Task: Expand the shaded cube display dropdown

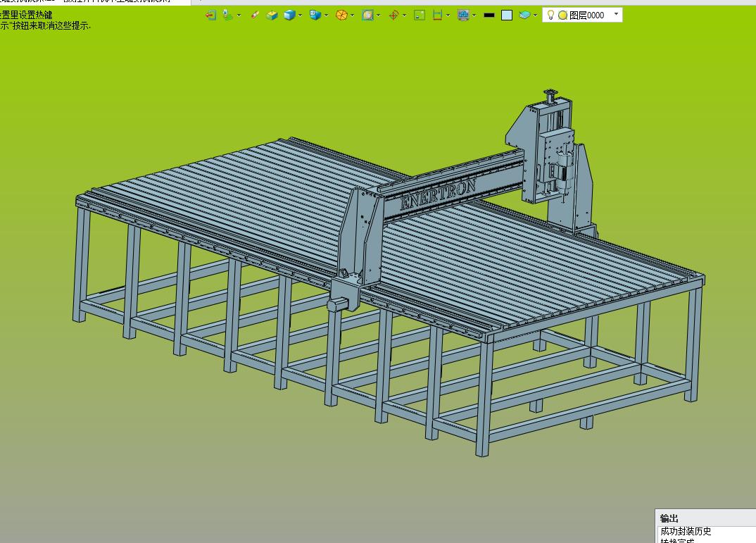Action: (x=301, y=15)
